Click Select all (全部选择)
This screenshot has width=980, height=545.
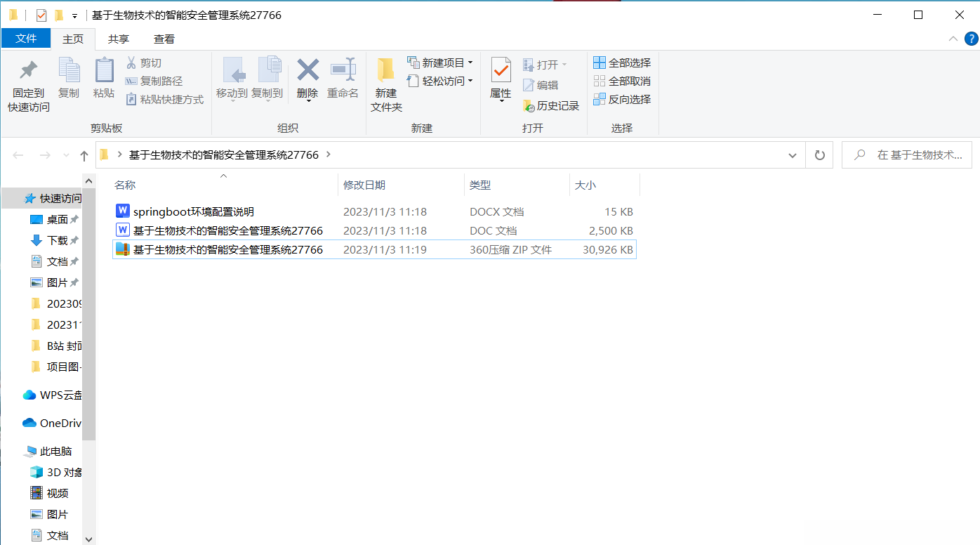(622, 63)
